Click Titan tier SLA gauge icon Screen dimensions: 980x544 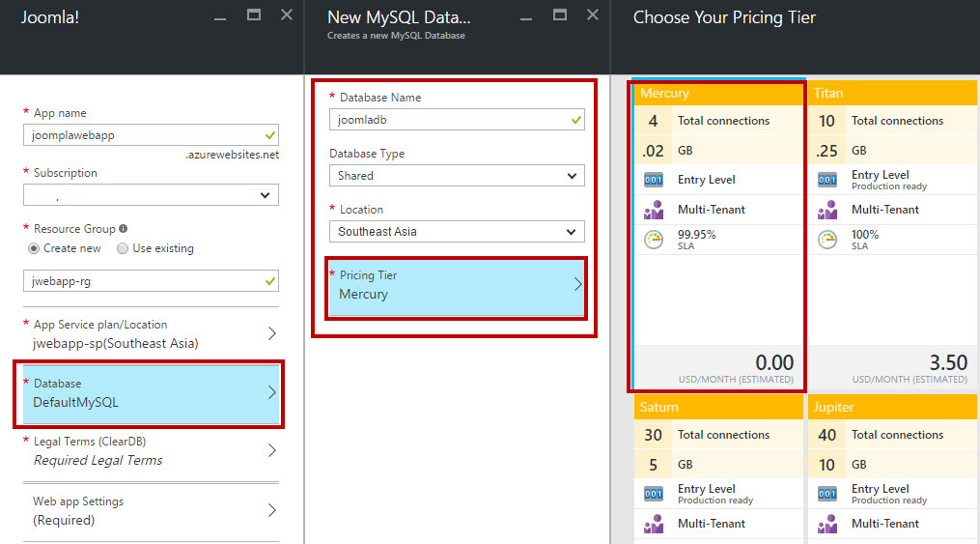click(x=826, y=240)
